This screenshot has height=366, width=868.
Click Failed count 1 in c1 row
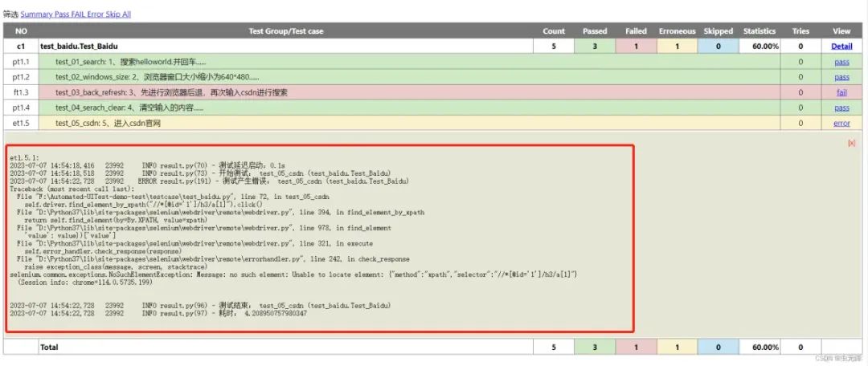coord(636,47)
